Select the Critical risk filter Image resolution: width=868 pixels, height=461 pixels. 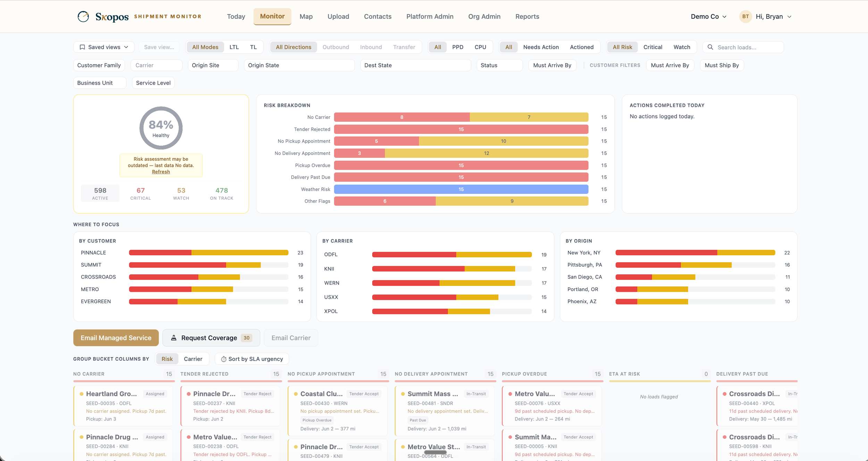click(x=652, y=47)
